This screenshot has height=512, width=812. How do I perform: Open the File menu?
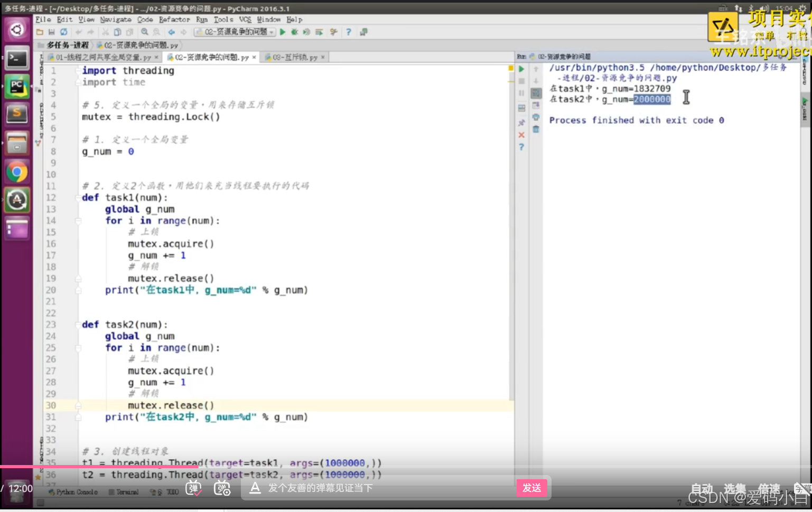pos(43,20)
